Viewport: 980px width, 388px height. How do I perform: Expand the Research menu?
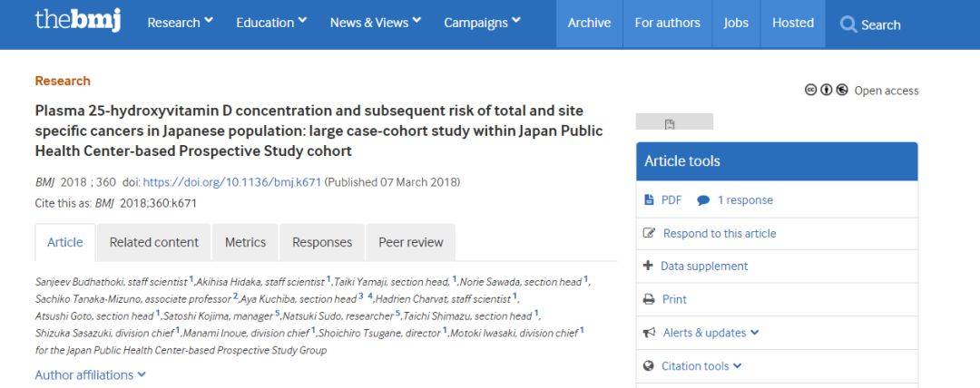pyautogui.click(x=180, y=23)
